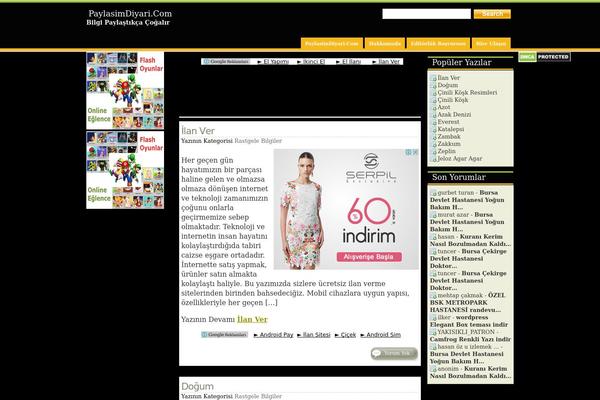The width and height of the screenshot is (600, 400).
Task: Click the İlan Sitesi ad link
Action: (x=316, y=335)
